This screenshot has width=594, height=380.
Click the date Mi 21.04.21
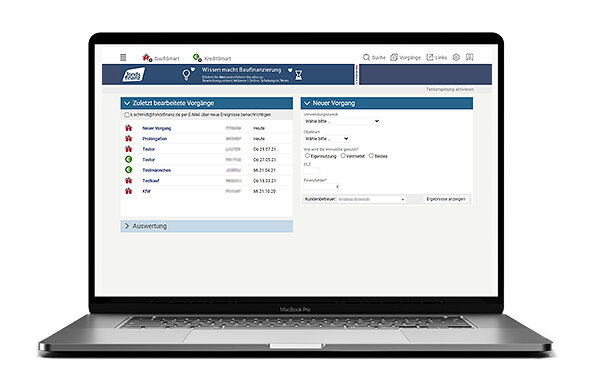point(264,170)
